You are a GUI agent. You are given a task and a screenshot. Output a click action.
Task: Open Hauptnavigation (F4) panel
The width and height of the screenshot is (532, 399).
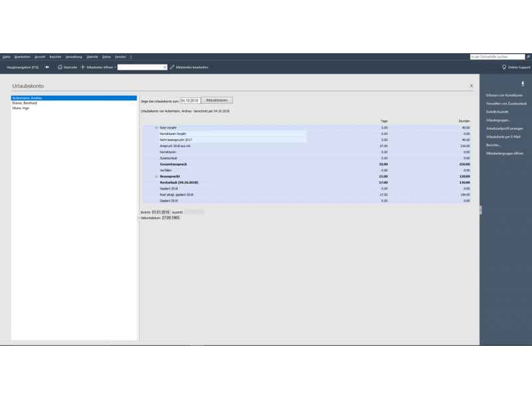(x=22, y=67)
